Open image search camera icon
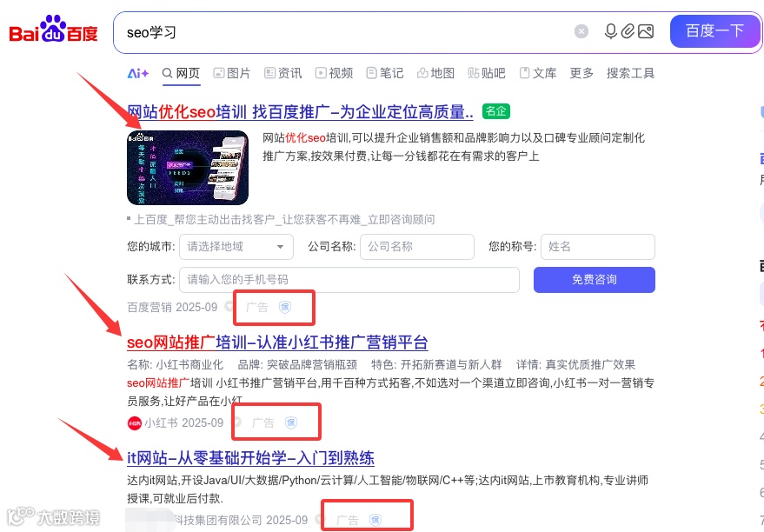This screenshot has width=764, height=532. pyautogui.click(x=646, y=31)
